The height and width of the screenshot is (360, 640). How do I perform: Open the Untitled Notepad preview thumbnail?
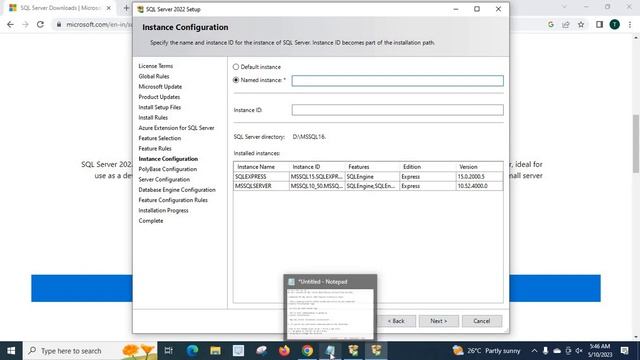click(x=330, y=313)
